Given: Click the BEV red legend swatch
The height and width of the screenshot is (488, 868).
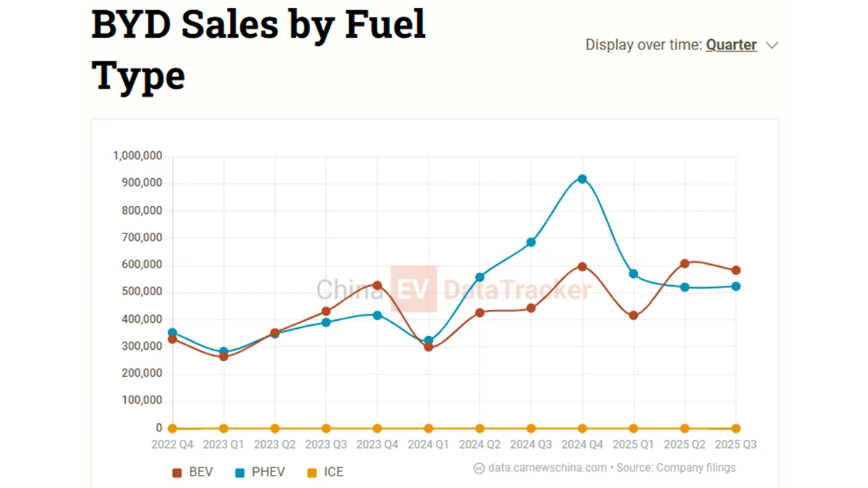Looking at the screenshot, I should (x=177, y=473).
